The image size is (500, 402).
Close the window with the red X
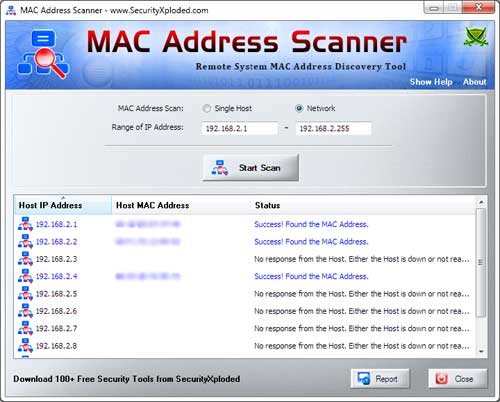[x=479, y=7]
